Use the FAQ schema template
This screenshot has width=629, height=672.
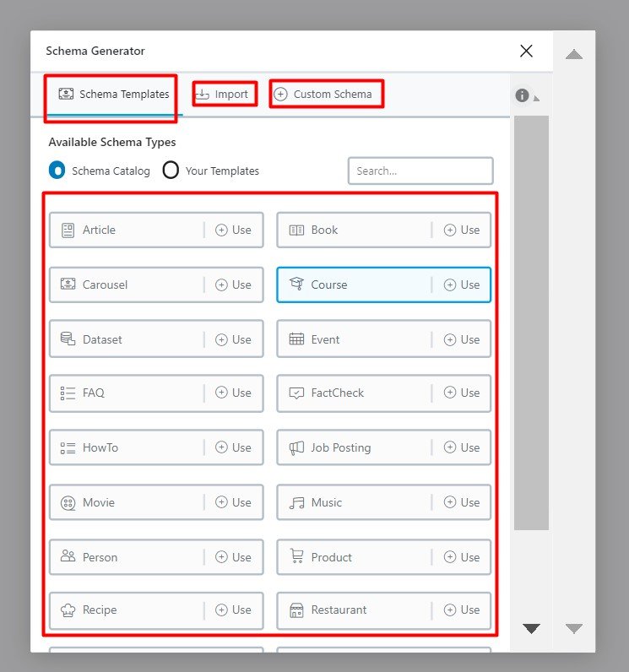[x=233, y=393]
